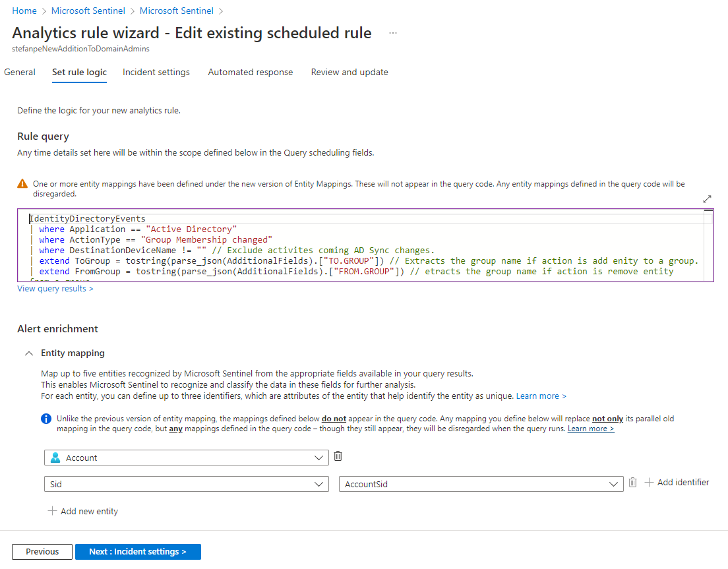Open View query results link
728x569 pixels.
(x=55, y=289)
